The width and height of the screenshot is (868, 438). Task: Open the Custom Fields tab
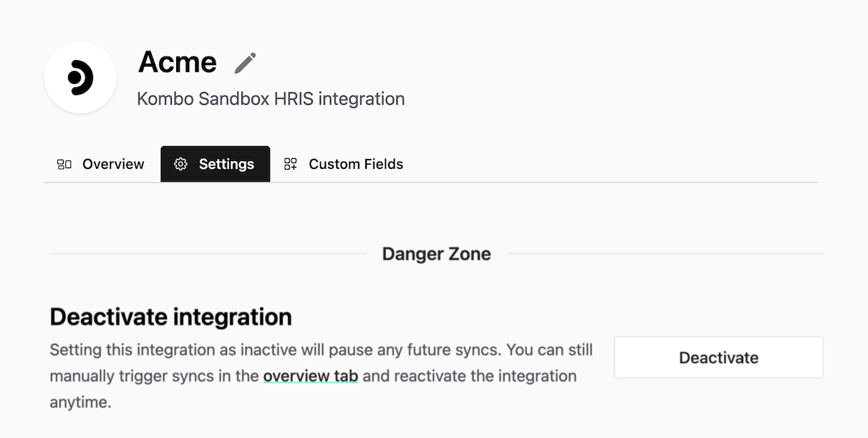tap(344, 164)
